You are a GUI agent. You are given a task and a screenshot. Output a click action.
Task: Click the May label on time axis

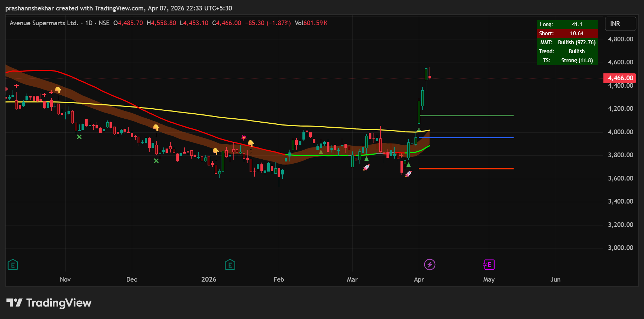pyautogui.click(x=489, y=279)
